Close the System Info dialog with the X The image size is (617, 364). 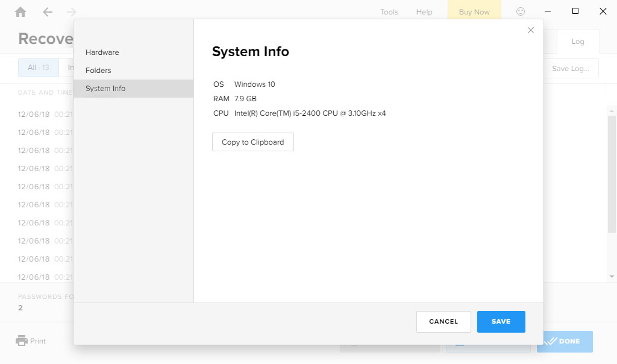click(531, 30)
